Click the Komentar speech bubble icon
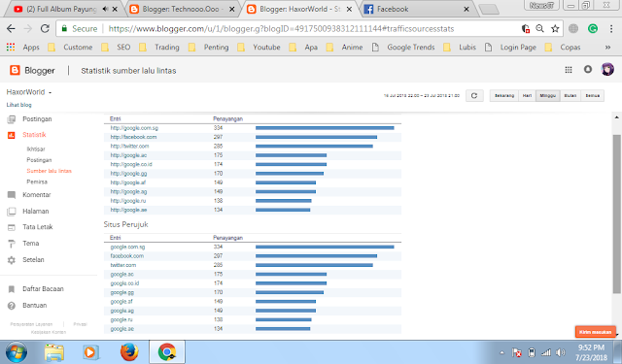 pos(12,195)
